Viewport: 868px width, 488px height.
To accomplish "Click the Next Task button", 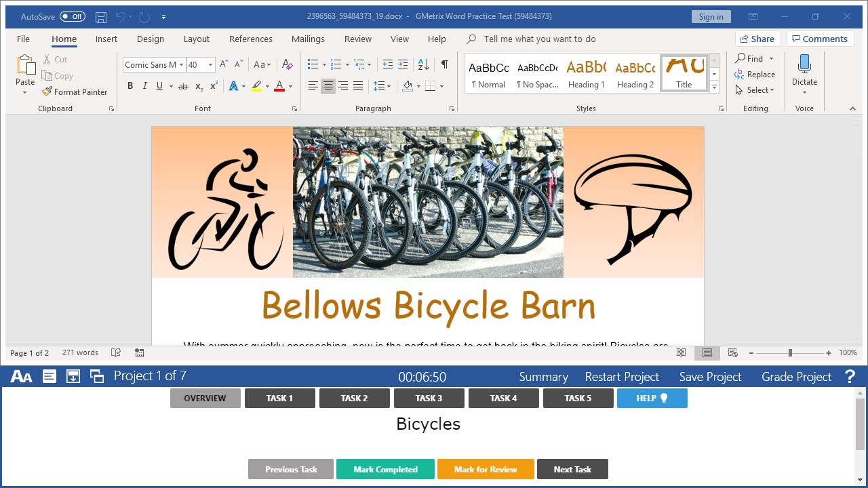I will (572, 469).
